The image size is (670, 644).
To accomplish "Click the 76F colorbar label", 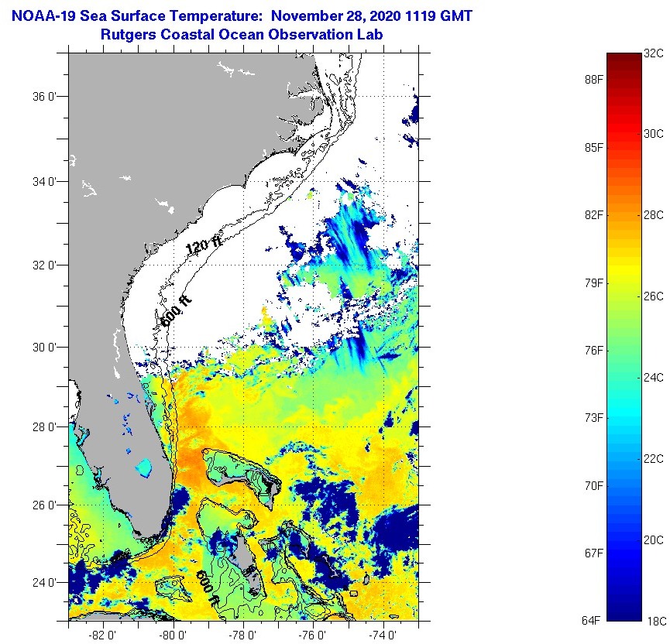I will 594,350.
